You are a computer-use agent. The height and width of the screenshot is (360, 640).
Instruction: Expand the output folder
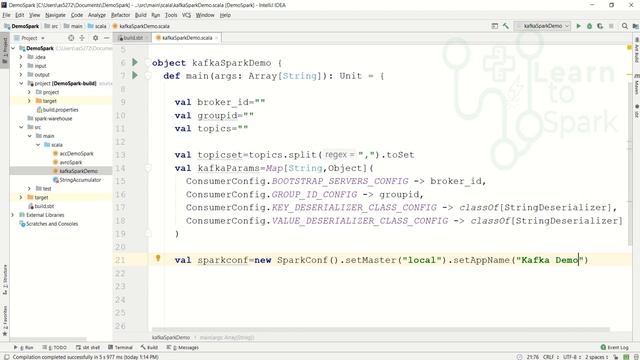21,75
